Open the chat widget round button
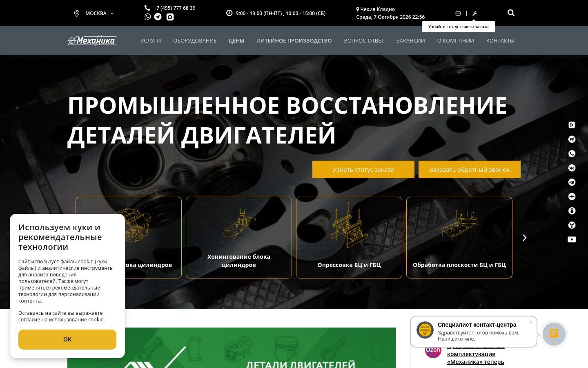The width and height of the screenshot is (588, 368). (554, 334)
